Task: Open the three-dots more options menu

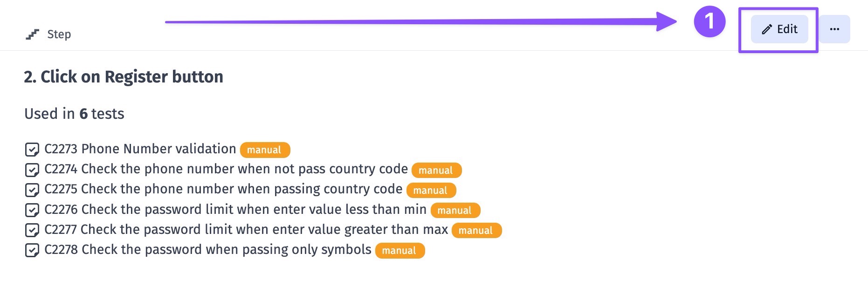Action: 834,29
